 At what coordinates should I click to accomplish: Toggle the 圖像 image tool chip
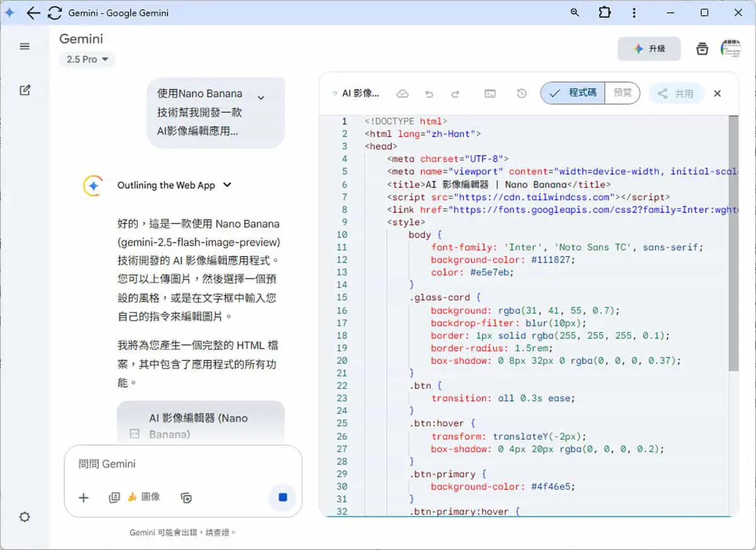[x=144, y=497]
